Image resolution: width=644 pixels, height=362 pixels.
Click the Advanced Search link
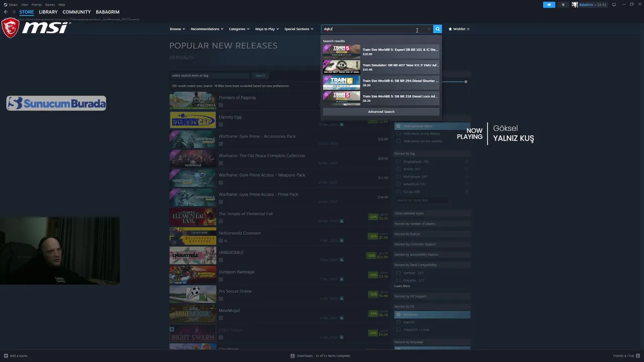tap(381, 112)
